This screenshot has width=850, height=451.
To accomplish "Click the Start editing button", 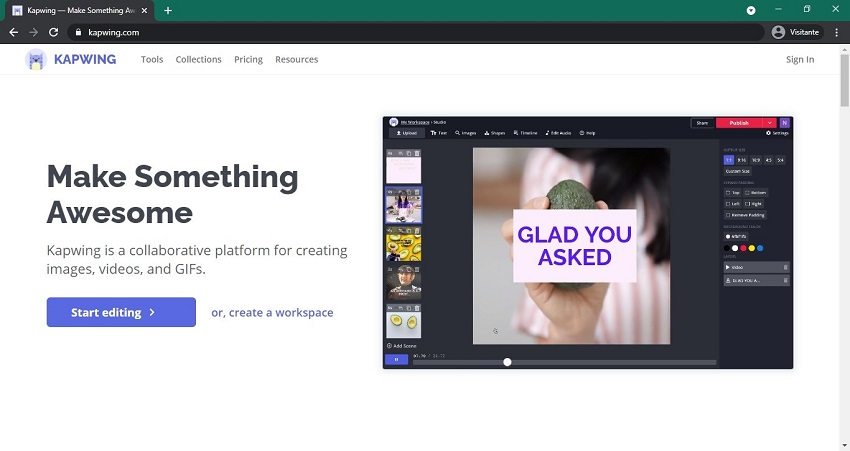I will [121, 312].
